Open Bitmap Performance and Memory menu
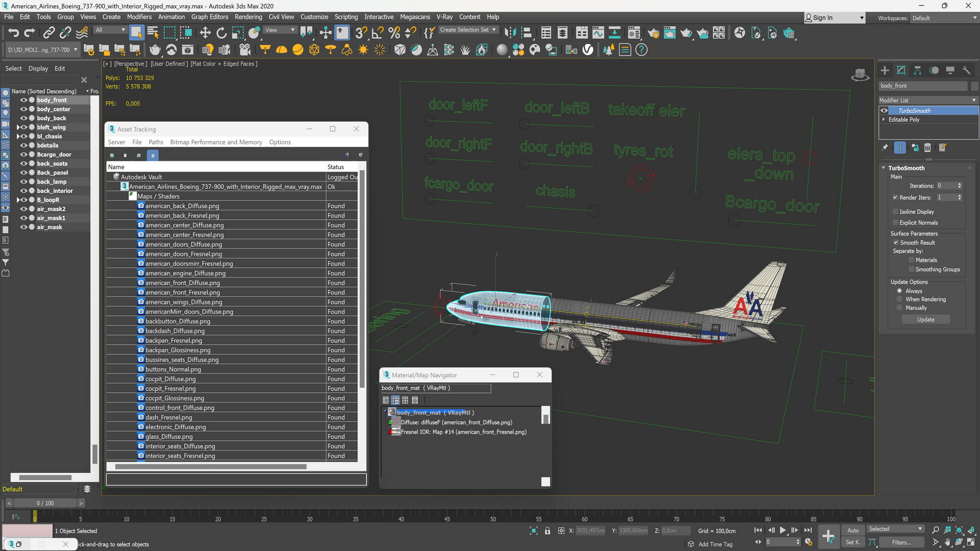 (216, 142)
